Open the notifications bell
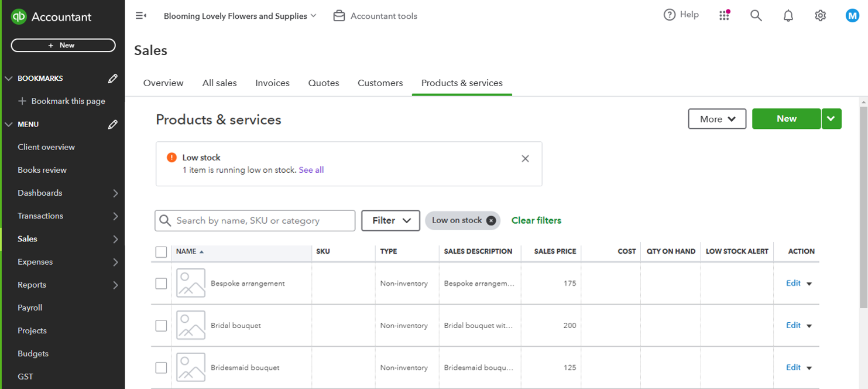The height and width of the screenshot is (389, 868). [x=788, y=16]
